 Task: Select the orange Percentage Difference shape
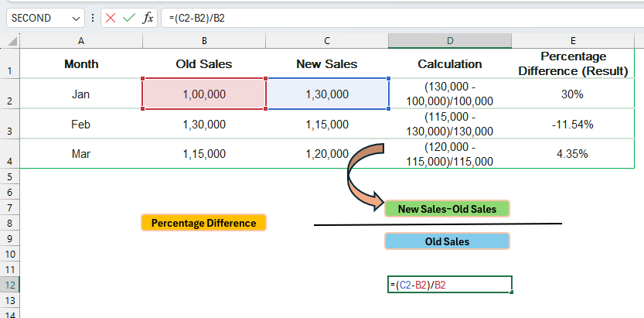tap(204, 223)
